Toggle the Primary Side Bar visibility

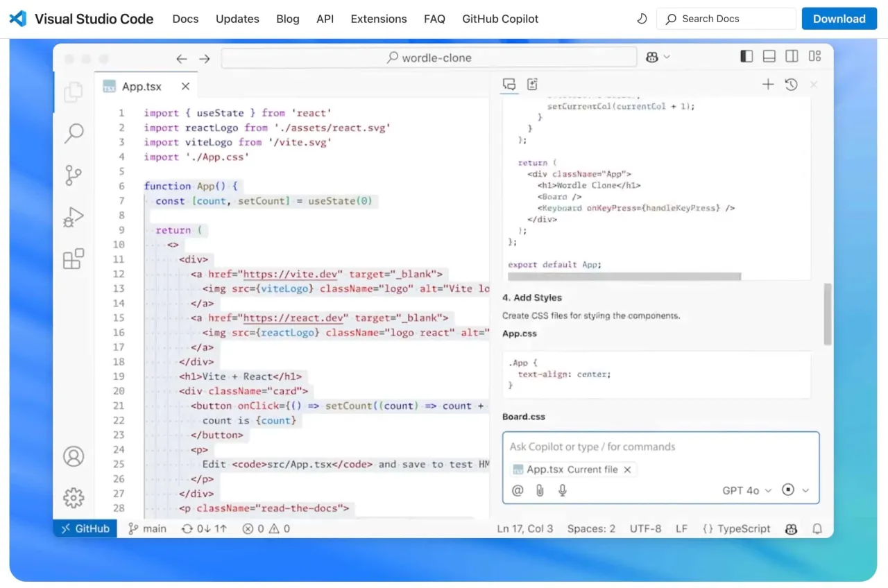tap(746, 56)
